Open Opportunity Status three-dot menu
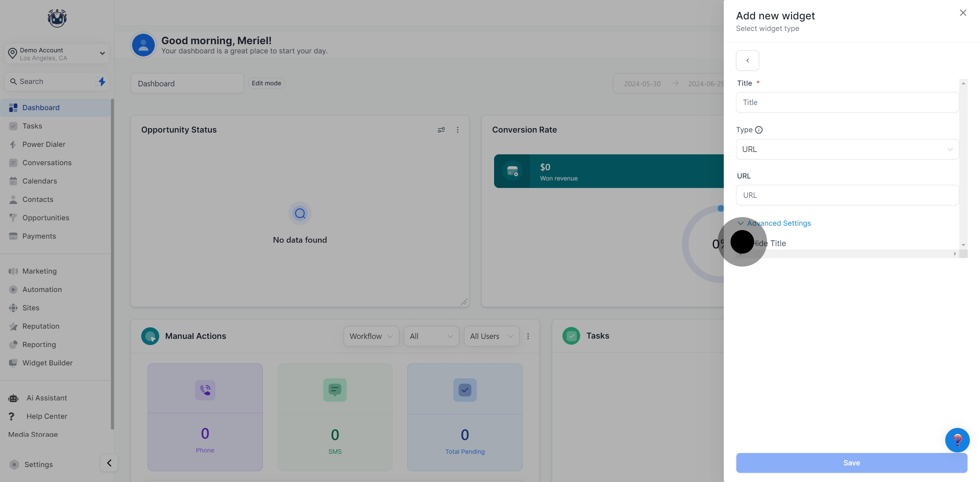The width and height of the screenshot is (980, 482). coord(457,130)
